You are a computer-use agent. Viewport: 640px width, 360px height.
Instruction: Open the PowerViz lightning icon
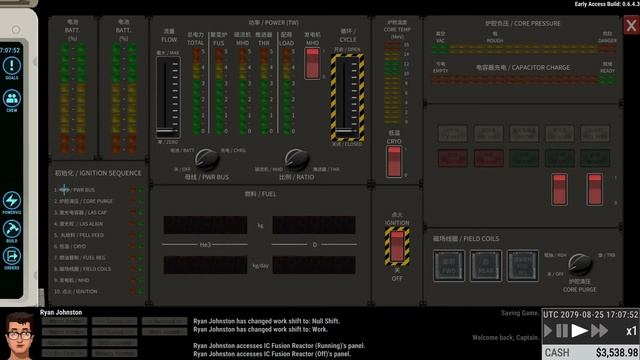[x=12, y=202]
